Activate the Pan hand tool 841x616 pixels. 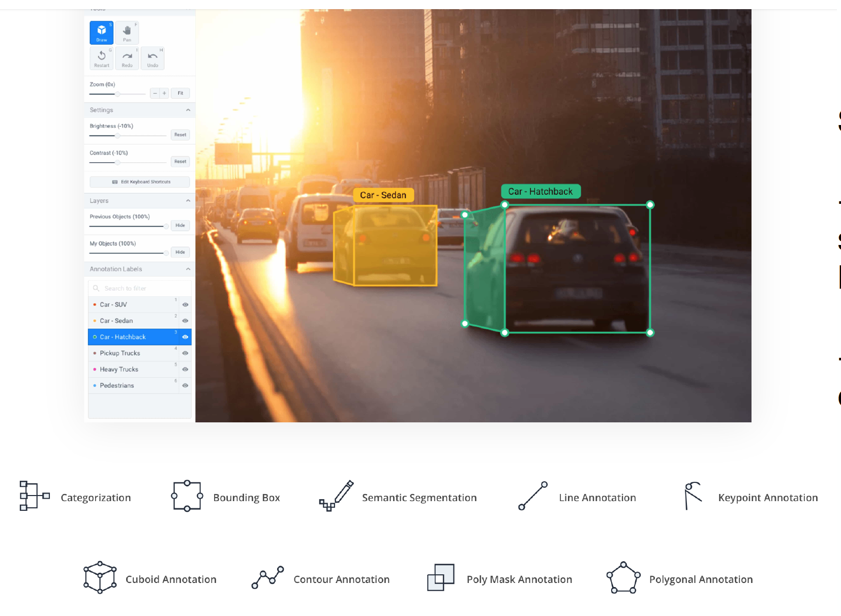point(127,33)
